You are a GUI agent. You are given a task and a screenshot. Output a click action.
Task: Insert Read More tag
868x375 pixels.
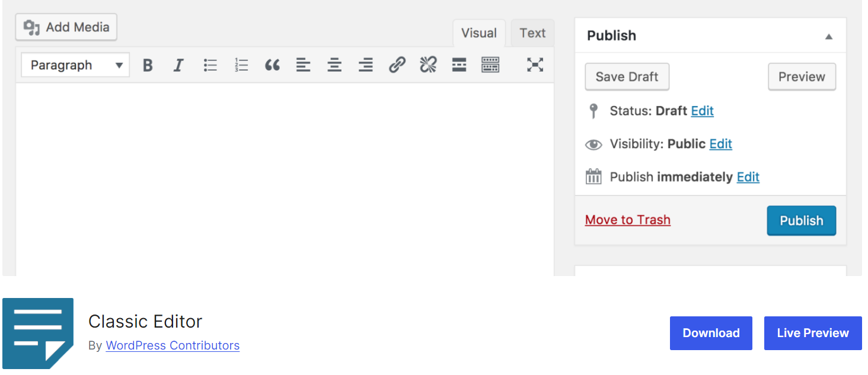pyautogui.click(x=459, y=65)
